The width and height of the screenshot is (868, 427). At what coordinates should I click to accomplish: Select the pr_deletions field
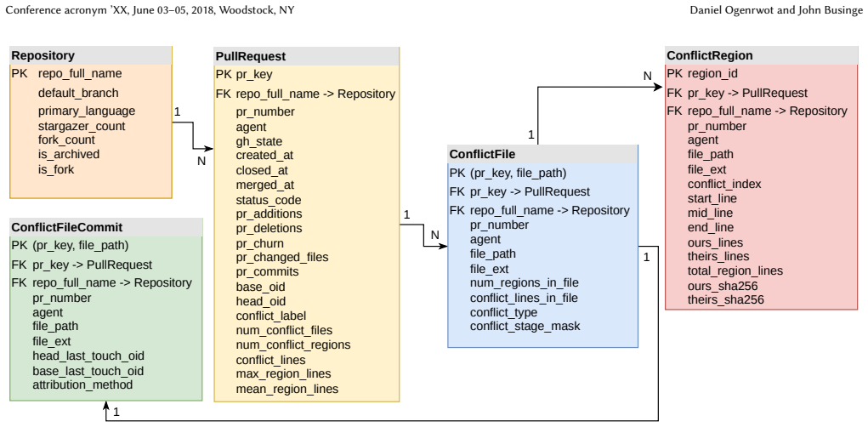point(269,228)
